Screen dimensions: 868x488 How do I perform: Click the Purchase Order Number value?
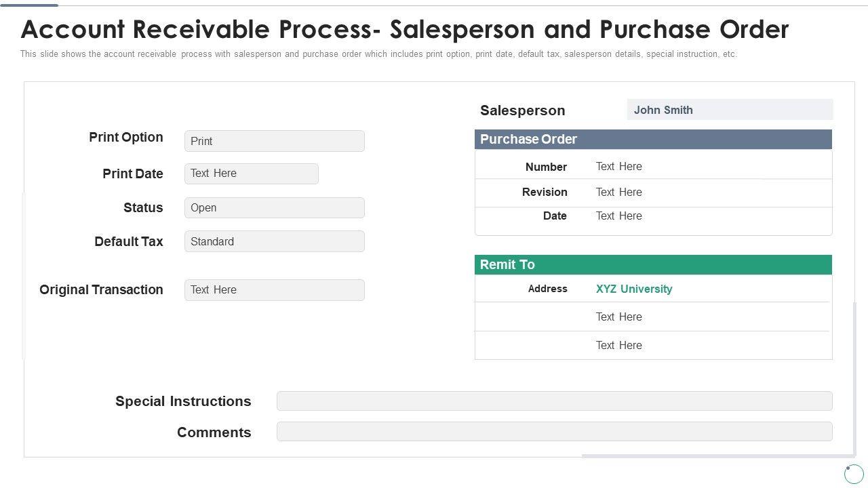click(618, 167)
